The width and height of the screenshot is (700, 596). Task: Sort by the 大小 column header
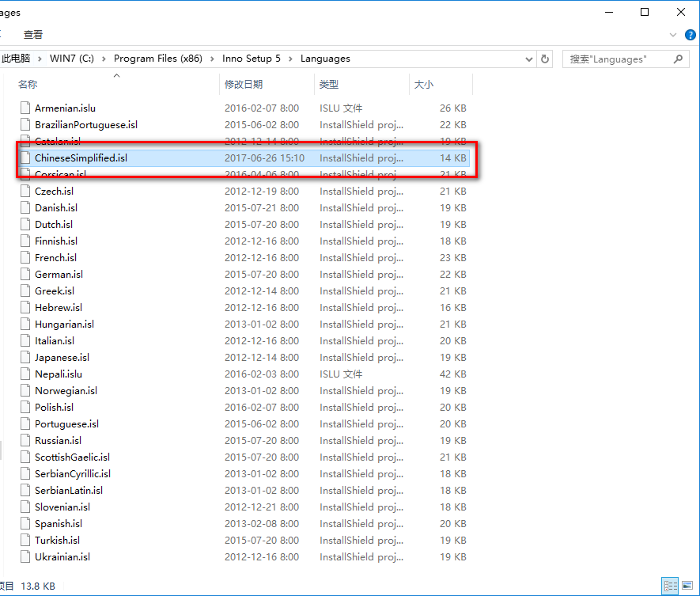[424, 85]
